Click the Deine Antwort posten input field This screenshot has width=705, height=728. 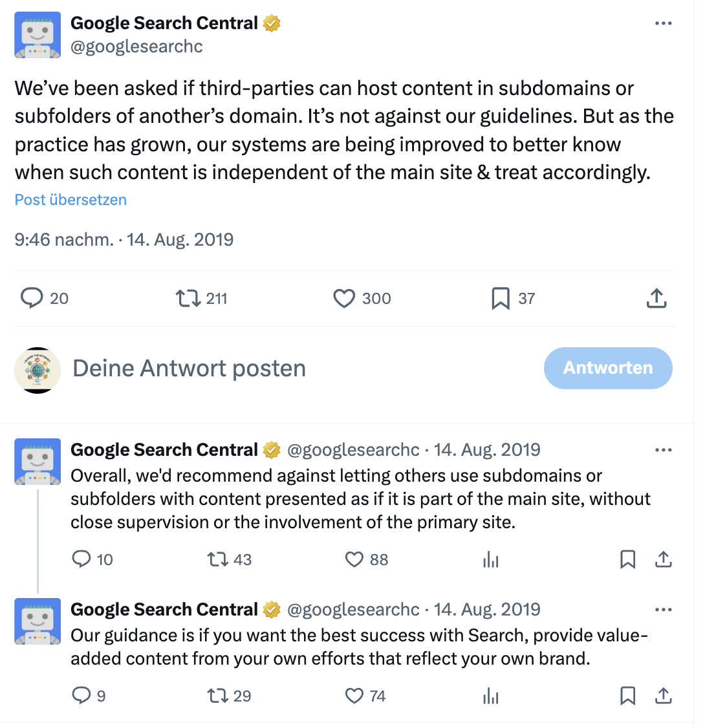pos(190,368)
